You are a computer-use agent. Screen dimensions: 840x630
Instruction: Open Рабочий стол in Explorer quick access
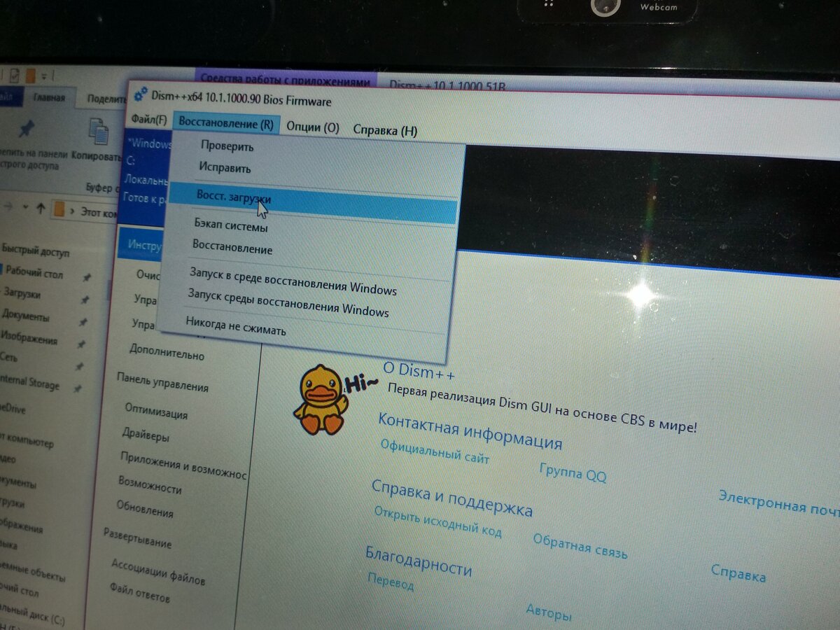click(34, 271)
